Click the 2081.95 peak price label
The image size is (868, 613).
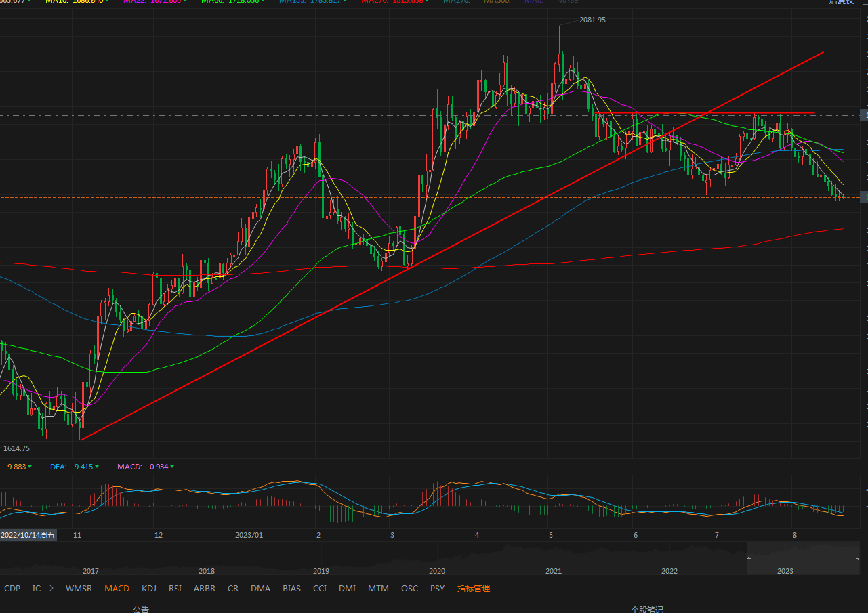592,20
